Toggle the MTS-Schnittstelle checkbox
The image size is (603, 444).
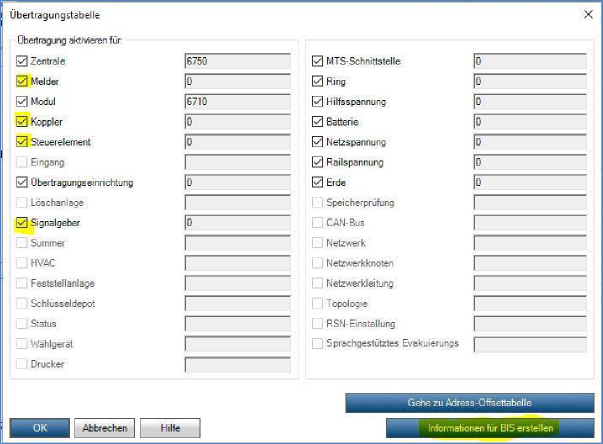pyautogui.click(x=317, y=61)
